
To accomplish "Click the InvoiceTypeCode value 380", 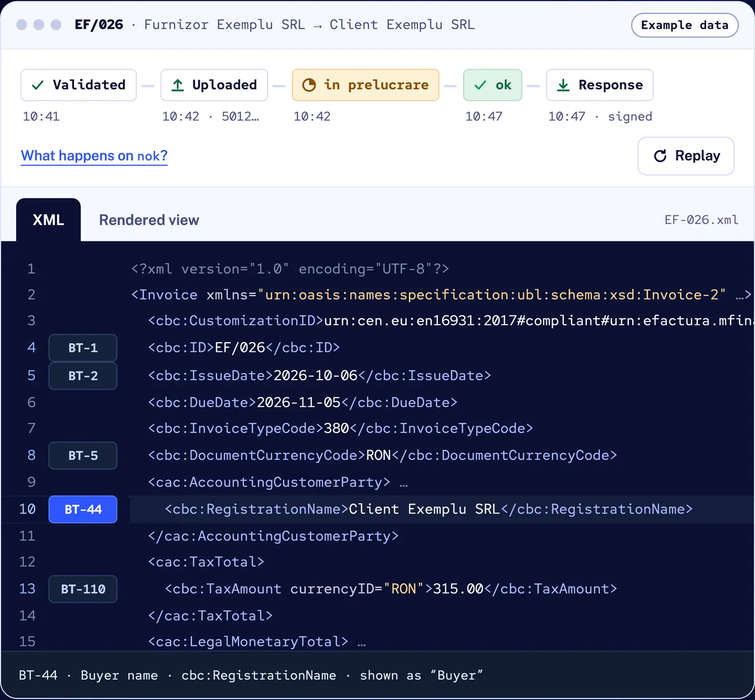I will pos(337,428).
